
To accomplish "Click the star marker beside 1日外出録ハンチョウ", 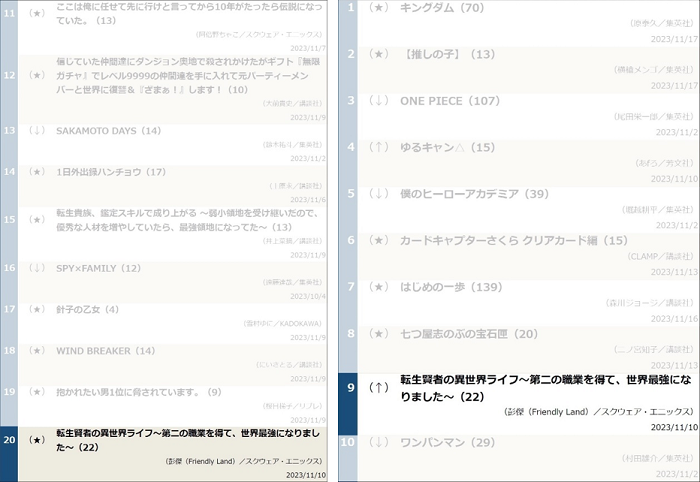I will pos(37,172).
